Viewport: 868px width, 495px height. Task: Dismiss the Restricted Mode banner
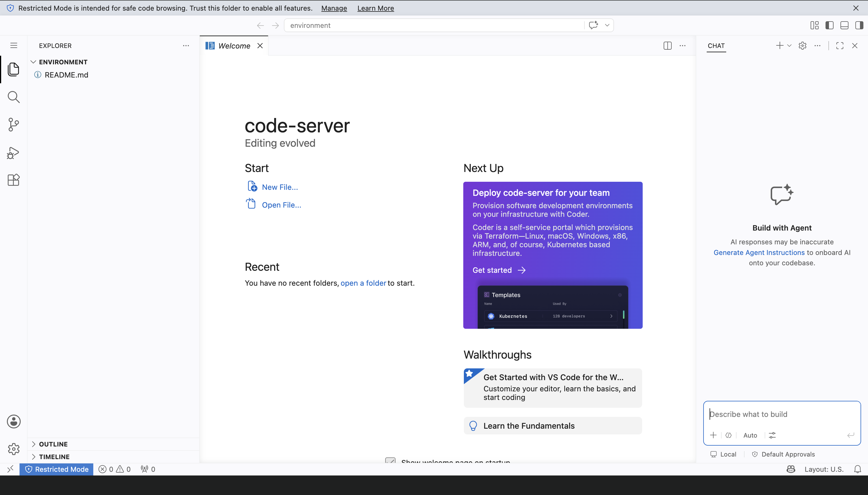tap(856, 8)
